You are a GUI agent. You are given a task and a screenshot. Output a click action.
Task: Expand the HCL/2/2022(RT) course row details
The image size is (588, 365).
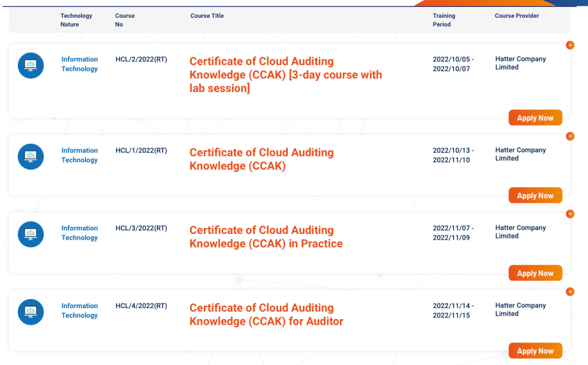click(x=570, y=45)
